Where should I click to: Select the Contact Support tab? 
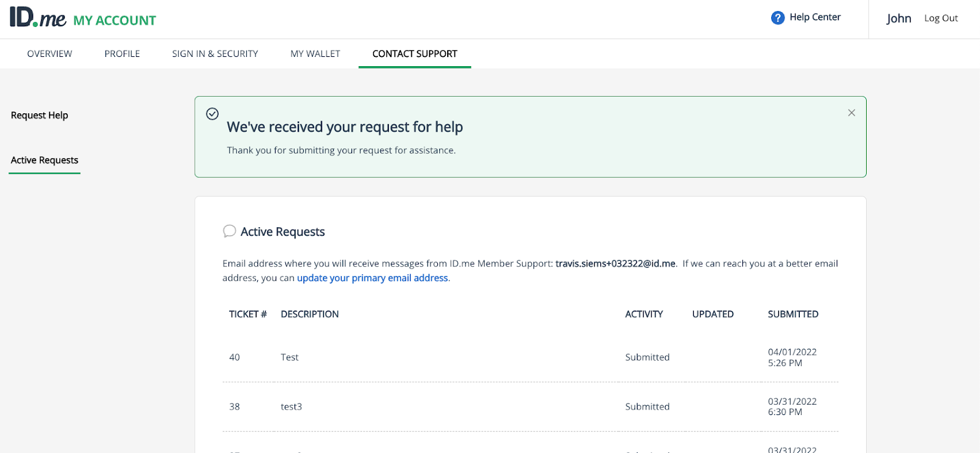415,54
